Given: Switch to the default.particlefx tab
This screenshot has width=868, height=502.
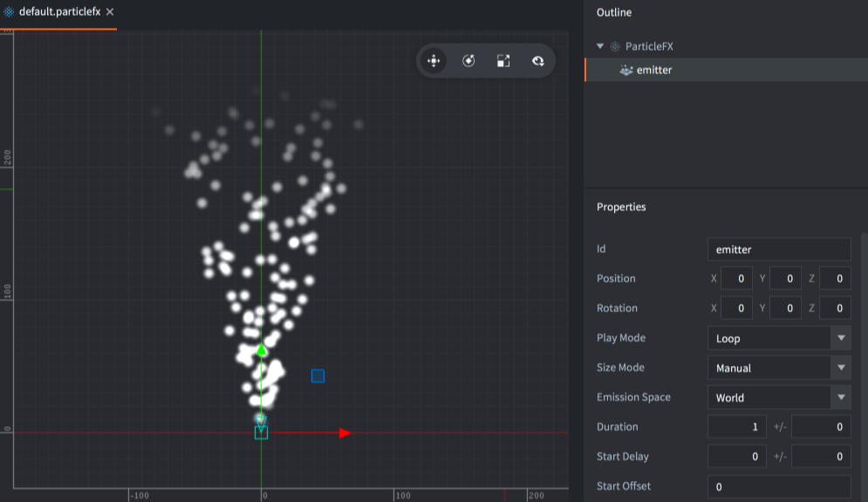Looking at the screenshot, I should [58, 12].
